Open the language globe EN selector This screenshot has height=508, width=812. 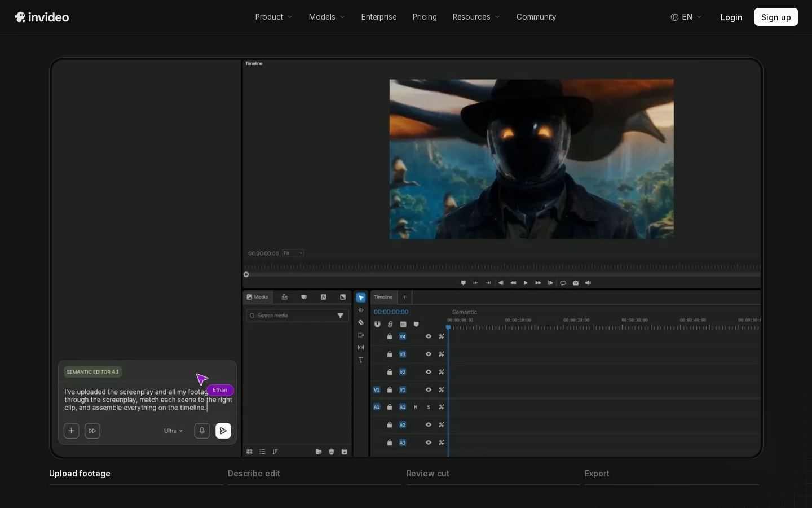click(x=686, y=17)
